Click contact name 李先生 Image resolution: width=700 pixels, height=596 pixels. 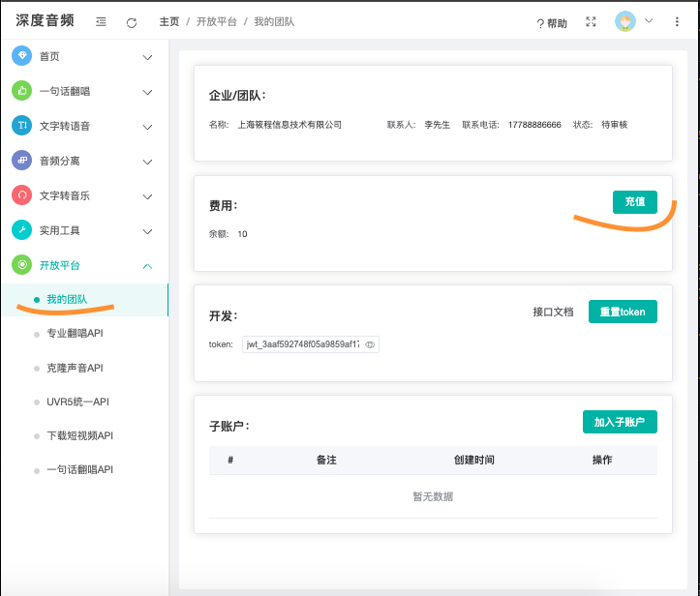[437, 125]
